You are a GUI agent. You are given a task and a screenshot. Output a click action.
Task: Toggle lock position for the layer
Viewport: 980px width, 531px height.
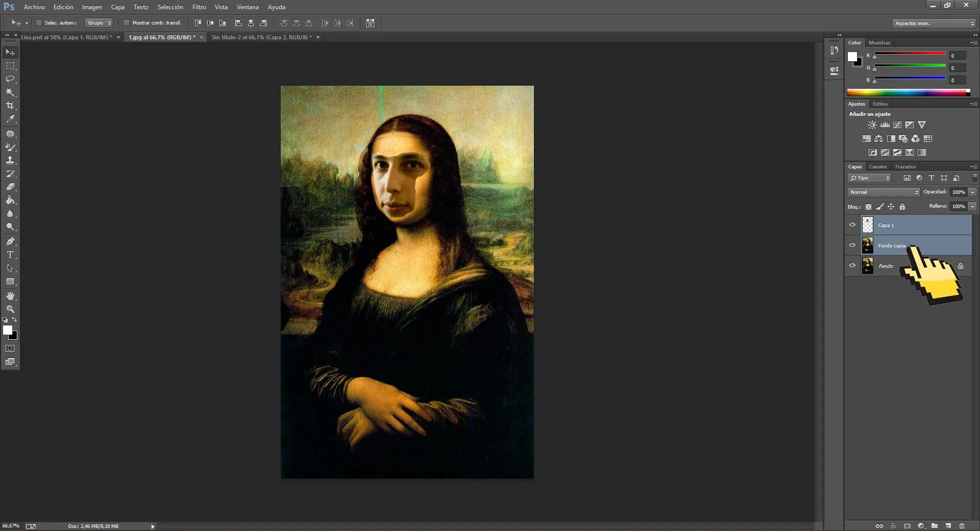click(891, 207)
